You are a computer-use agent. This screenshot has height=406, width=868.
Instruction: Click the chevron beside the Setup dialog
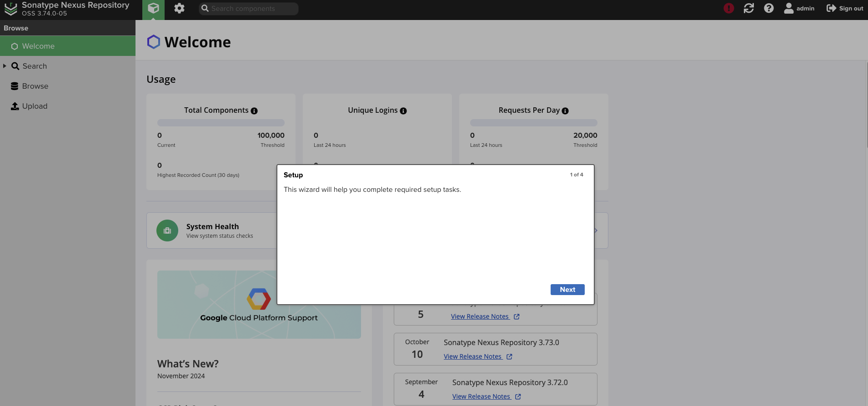pyautogui.click(x=596, y=231)
